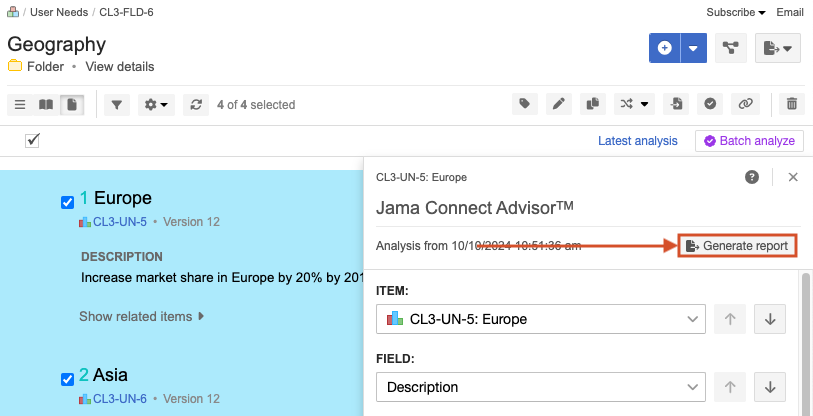Click the Advisor help question icon
Viewport: 813px width, 416px height.
click(x=752, y=177)
